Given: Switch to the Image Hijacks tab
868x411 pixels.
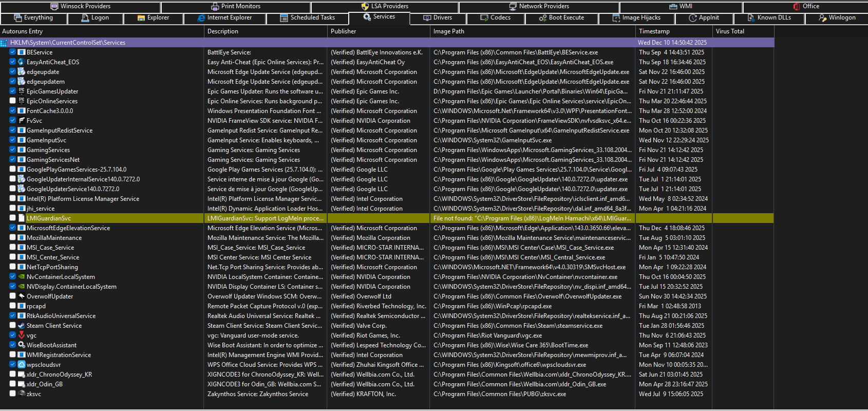Looking at the screenshot, I should tap(636, 18).
